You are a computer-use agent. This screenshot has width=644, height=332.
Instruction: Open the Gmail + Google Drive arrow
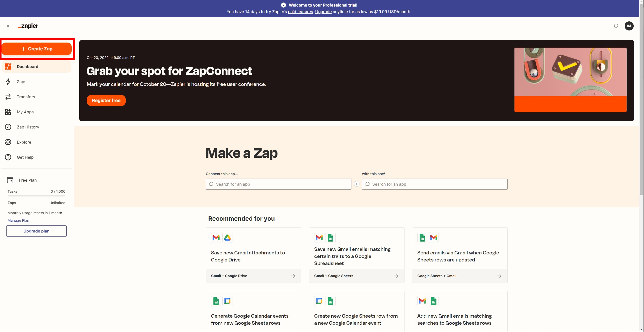(293, 276)
